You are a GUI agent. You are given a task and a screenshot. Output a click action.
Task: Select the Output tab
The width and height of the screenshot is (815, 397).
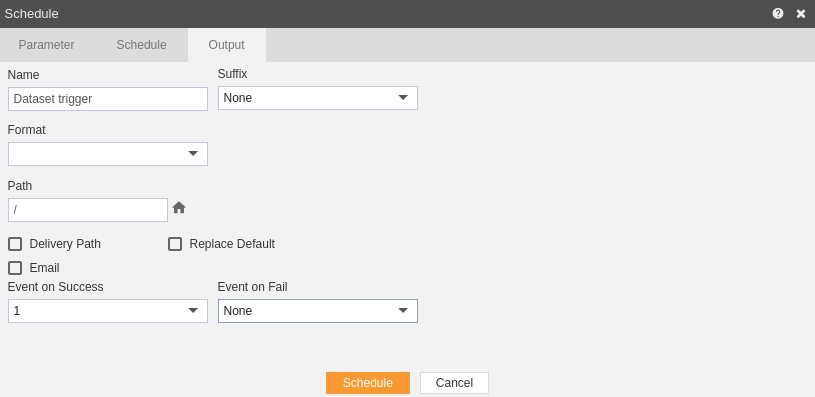click(x=227, y=45)
